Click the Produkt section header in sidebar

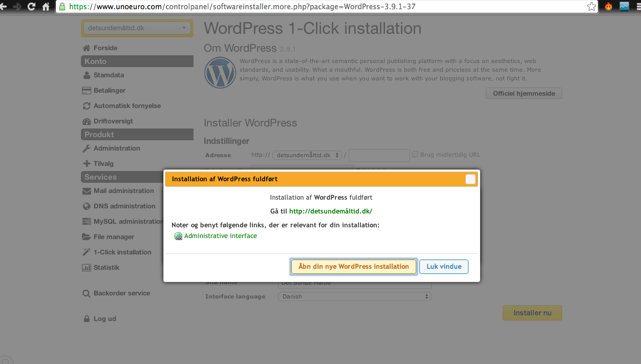pos(137,135)
